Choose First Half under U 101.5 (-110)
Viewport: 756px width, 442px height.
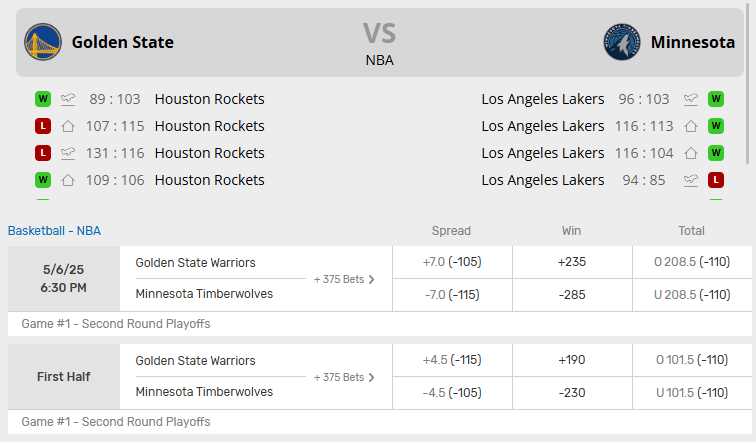[691, 392]
